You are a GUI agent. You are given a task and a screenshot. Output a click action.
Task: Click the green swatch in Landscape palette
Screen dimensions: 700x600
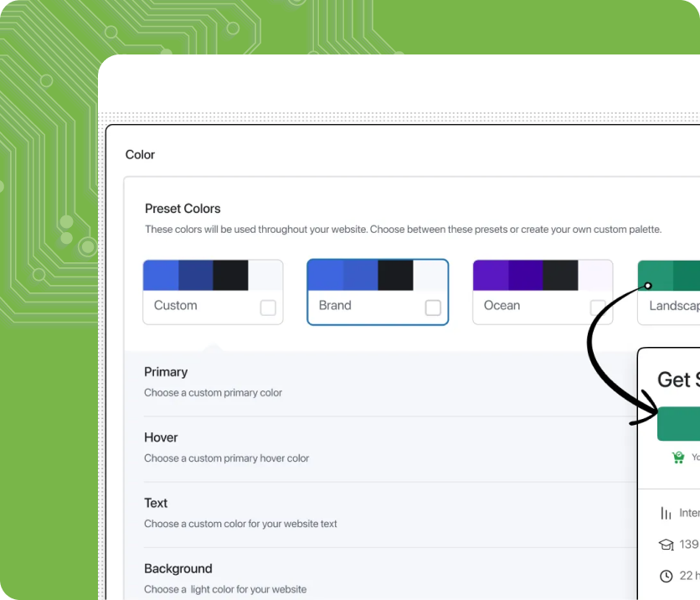click(x=655, y=276)
